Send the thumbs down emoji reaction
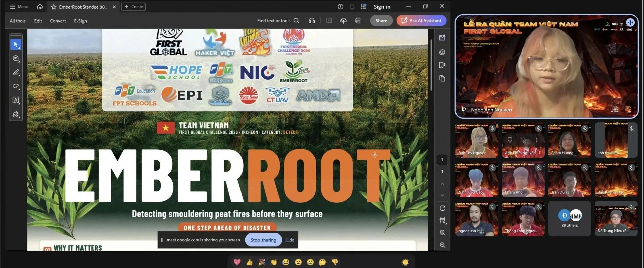The image size is (644, 268). (x=335, y=262)
